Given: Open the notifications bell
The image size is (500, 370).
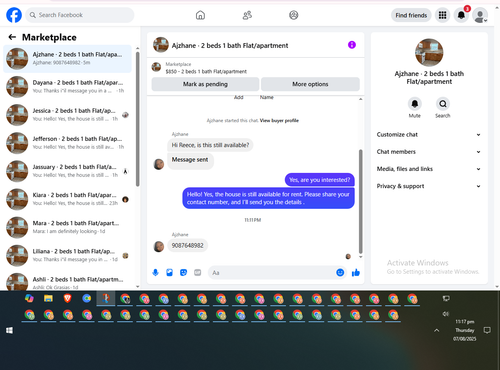Looking at the screenshot, I should (x=461, y=15).
